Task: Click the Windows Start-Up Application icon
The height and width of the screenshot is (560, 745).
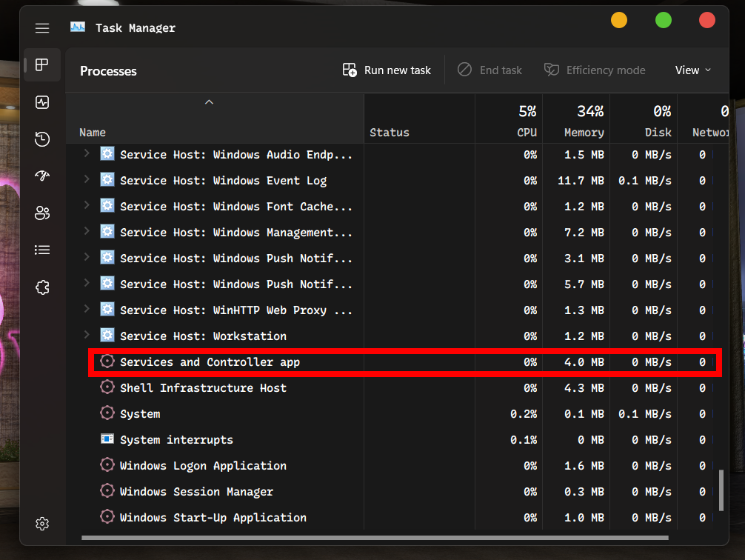Action: [107, 516]
